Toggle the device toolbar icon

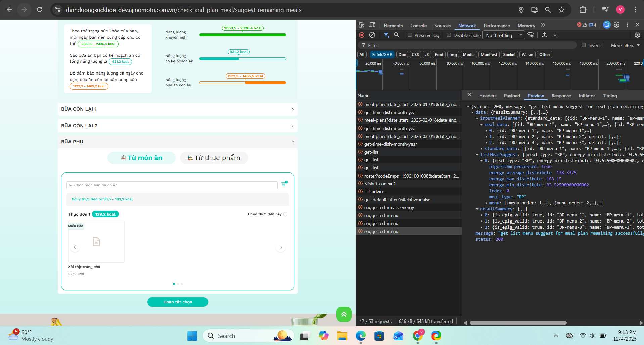[x=372, y=25]
